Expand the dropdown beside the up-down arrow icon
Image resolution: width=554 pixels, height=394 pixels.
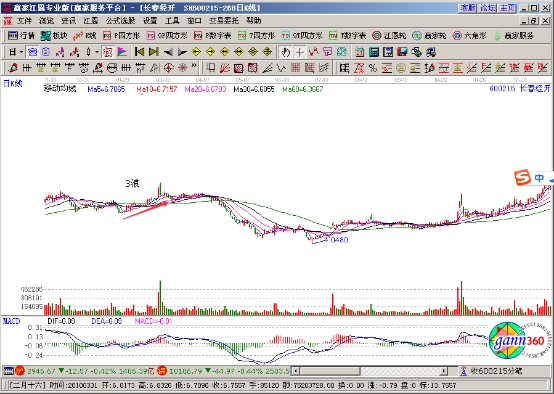(97, 52)
